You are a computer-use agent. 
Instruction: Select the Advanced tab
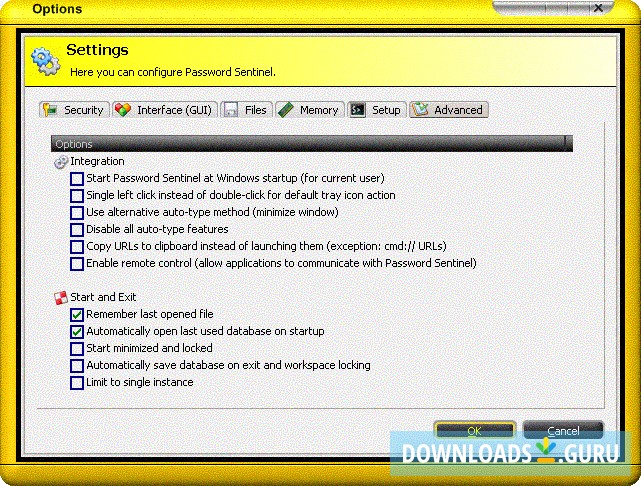449,110
